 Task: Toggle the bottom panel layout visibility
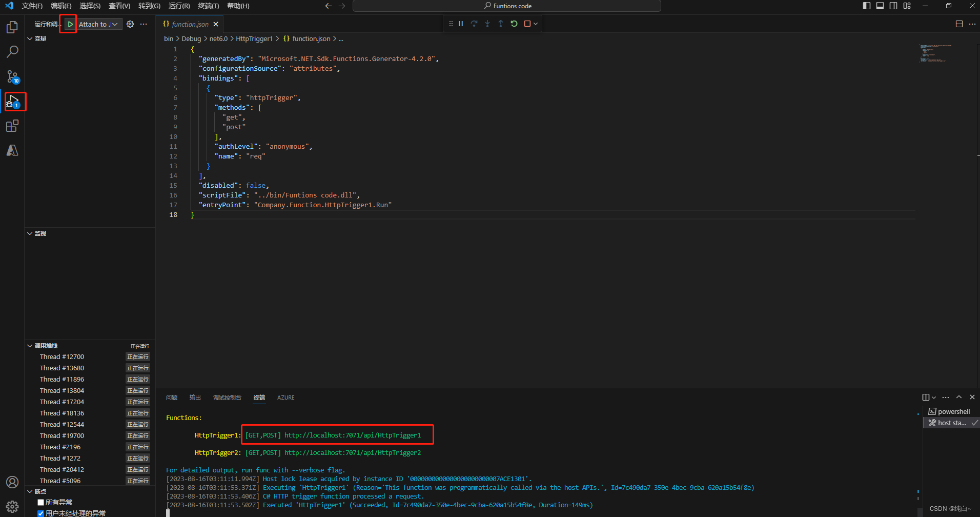880,6
